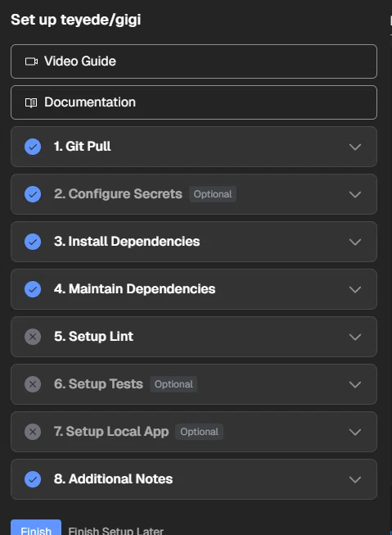Click the open book Documentation icon
392x535 pixels.
(x=31, y=102)
